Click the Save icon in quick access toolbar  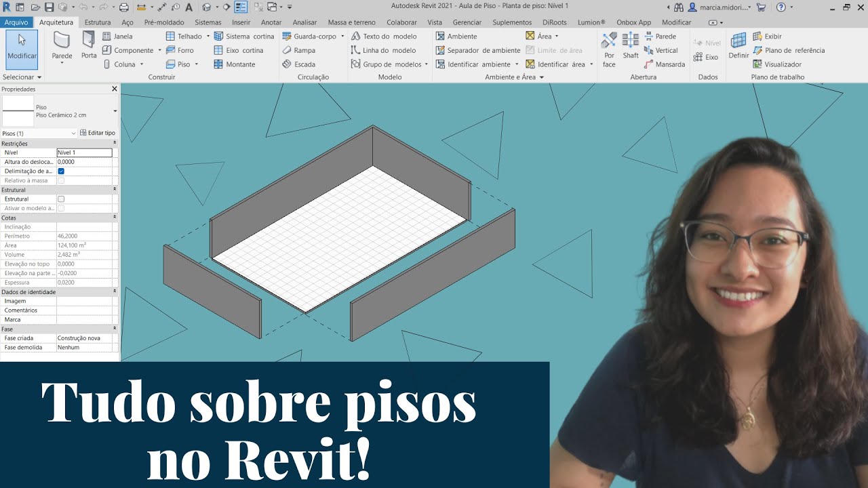[50, 7]
